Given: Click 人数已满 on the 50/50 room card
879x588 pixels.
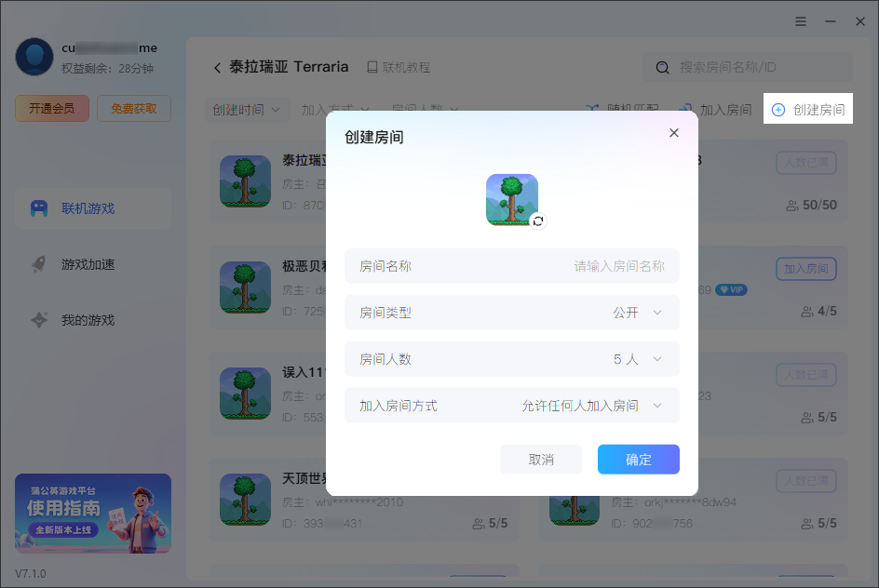Looking at the screenshot, I should 806,163.
